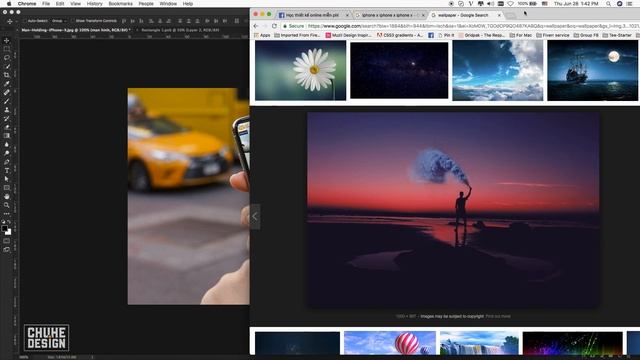The width and height of the screenshot is (640, 360).
Task: Select the Dodge tool
Action: click(x=7, y=153)
